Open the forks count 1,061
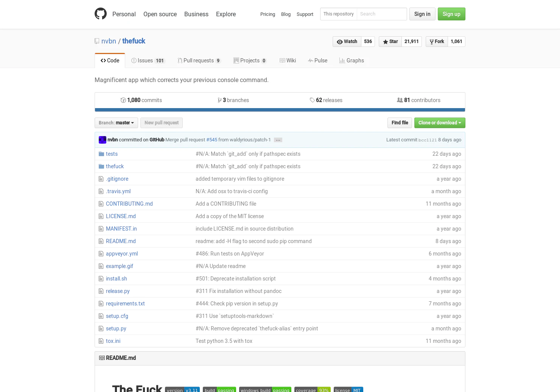This screenshot has width=560, height=392. [x=457, y=42]
